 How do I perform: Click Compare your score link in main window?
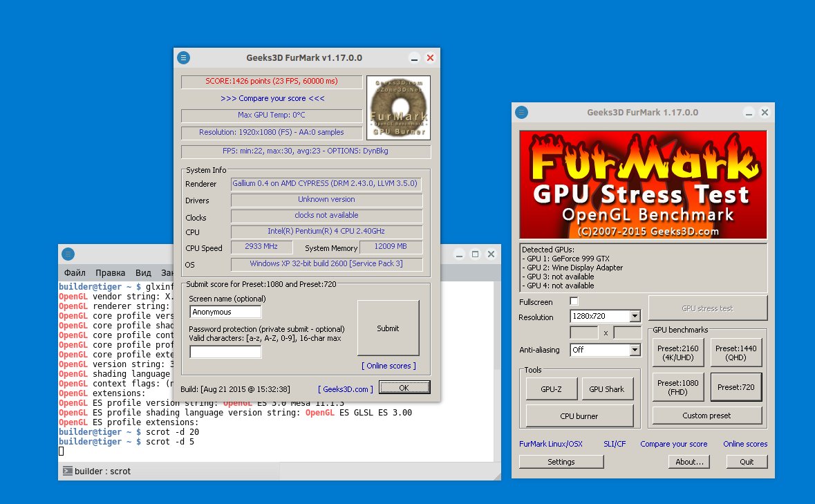pos(673,444)
